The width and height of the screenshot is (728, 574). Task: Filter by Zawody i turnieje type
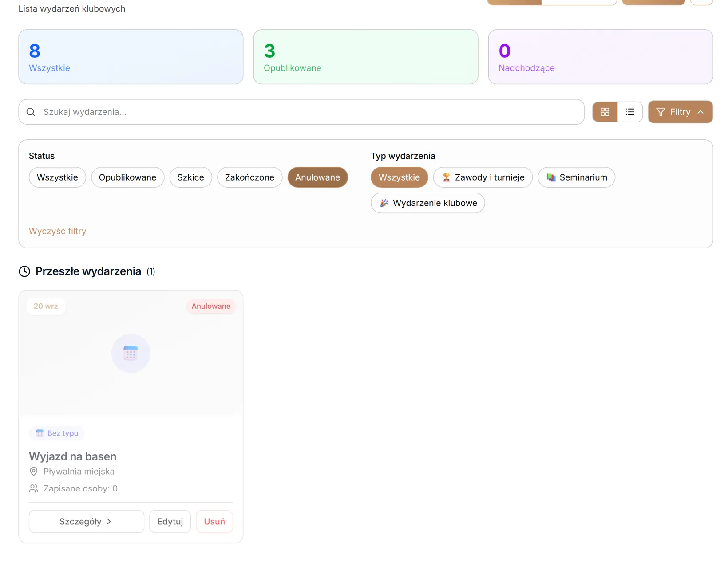[483, 177]
